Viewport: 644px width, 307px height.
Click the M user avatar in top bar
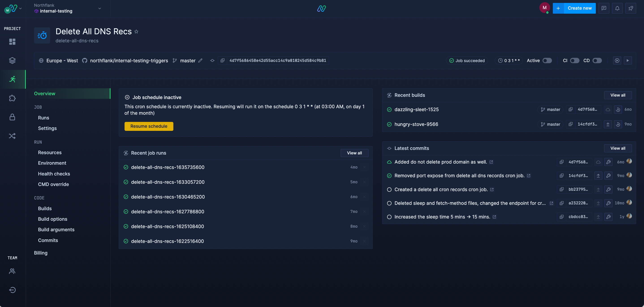click(x=544, y=8)
